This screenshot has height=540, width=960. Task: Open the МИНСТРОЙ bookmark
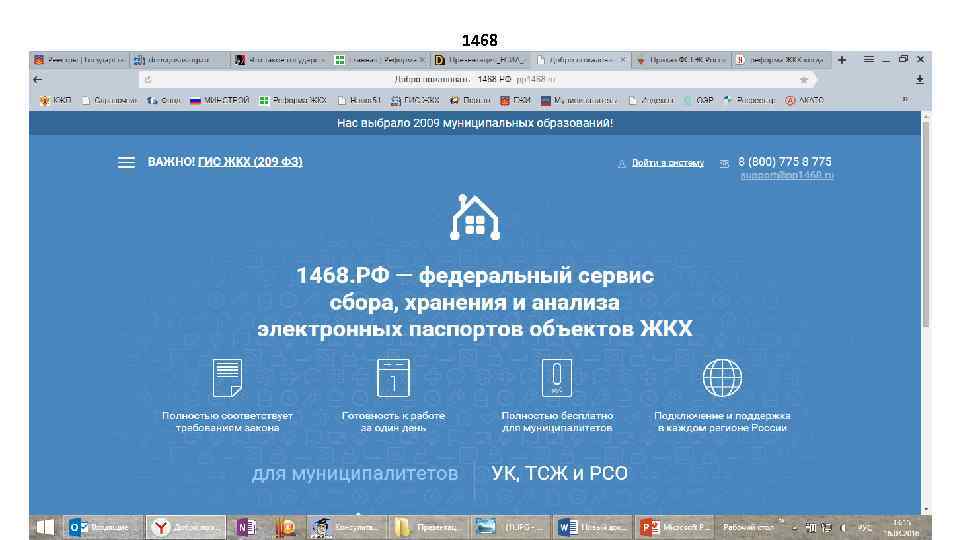[x=220, y=100]
